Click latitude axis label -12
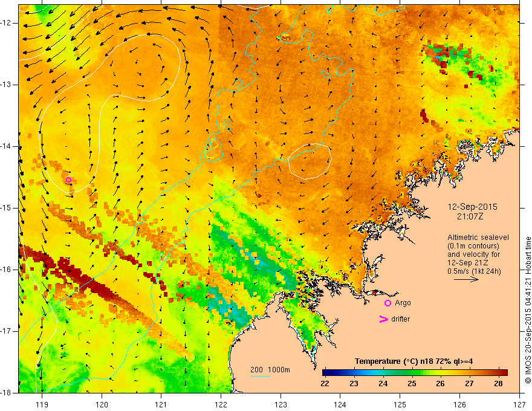This screenshot has width=532, height=411. 7,23
